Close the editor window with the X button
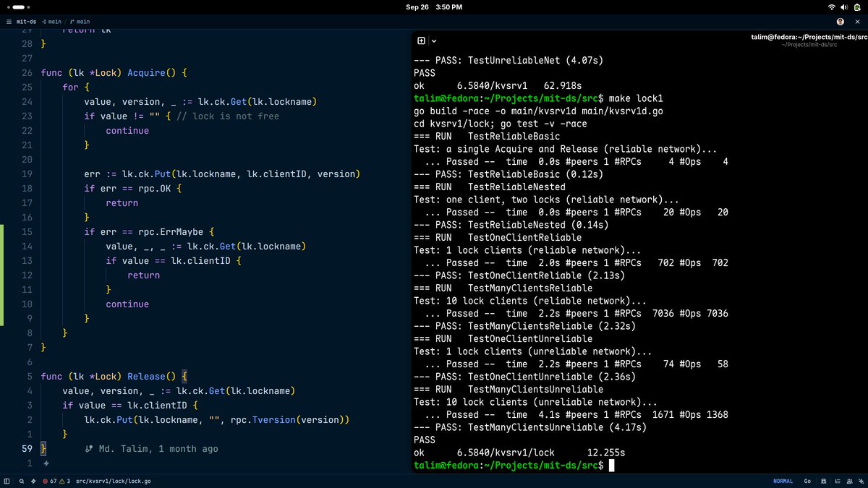This screenshot has height=488, width=868. coord(858,22)
